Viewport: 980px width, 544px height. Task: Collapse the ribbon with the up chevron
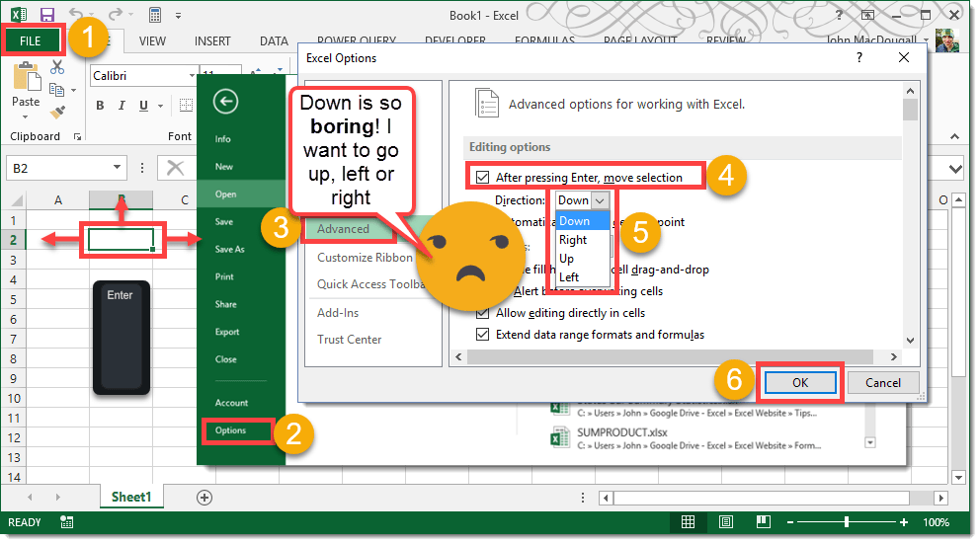coord(955,136)
